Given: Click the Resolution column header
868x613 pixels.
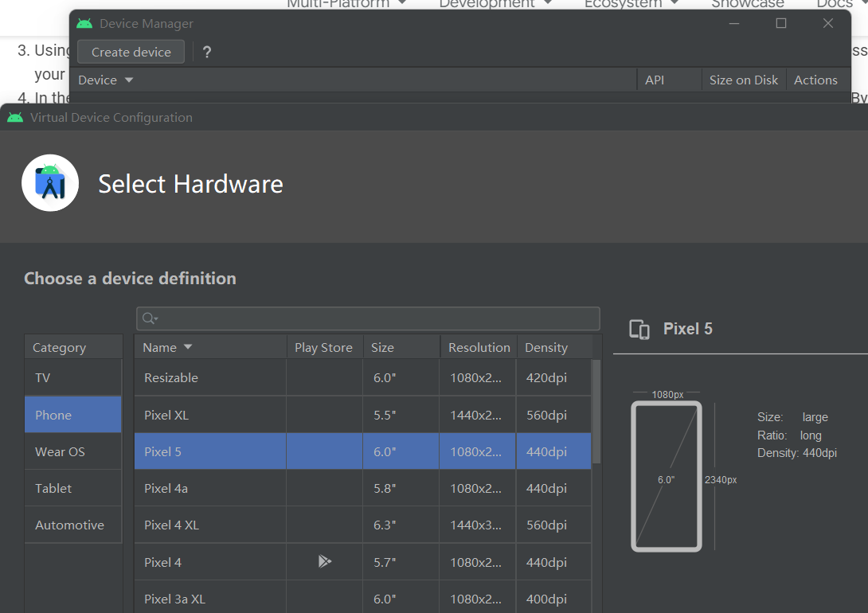Looking at the screenshot, I should 479,347.
